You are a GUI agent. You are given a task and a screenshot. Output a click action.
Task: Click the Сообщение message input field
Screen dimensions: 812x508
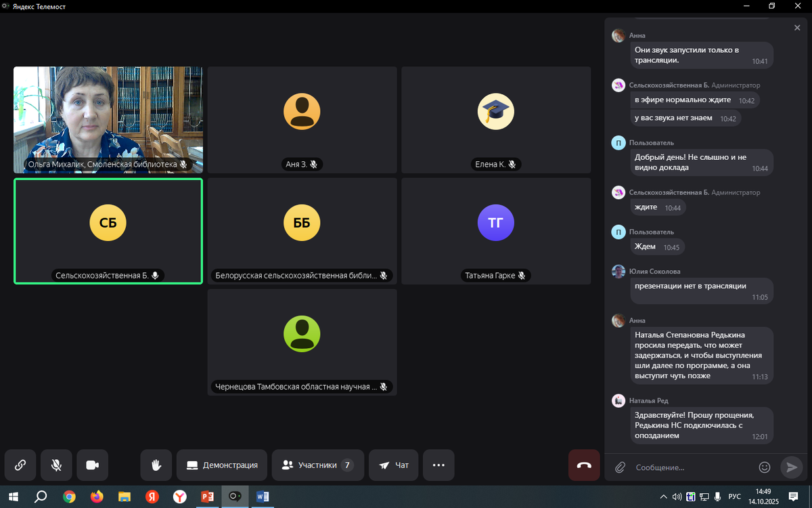(x=693, y=467)
